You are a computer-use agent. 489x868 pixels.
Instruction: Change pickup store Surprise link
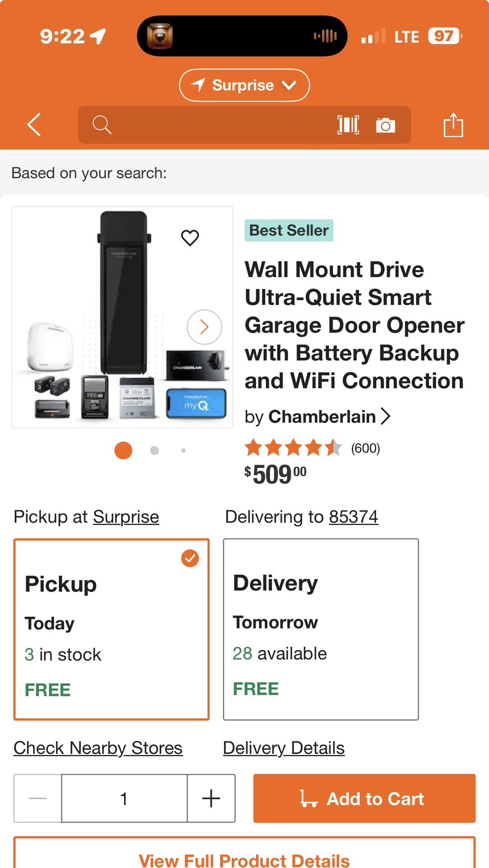(126, 517)
